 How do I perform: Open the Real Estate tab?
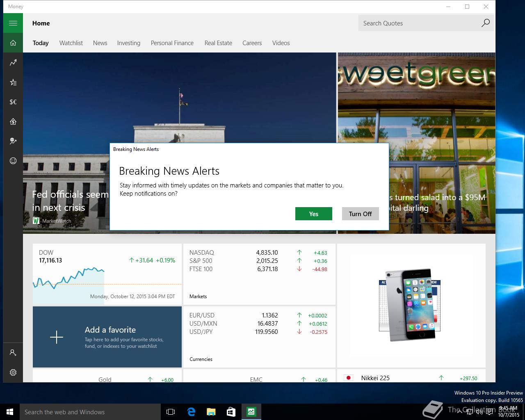[x=218, y=43]
